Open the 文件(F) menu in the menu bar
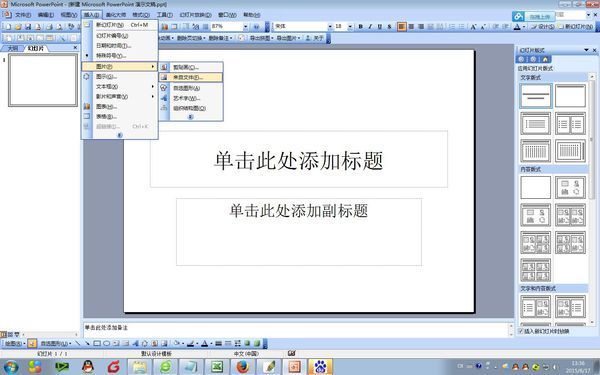Image resolution: width=600 pixels, height=375 pixels. point(23,15)
